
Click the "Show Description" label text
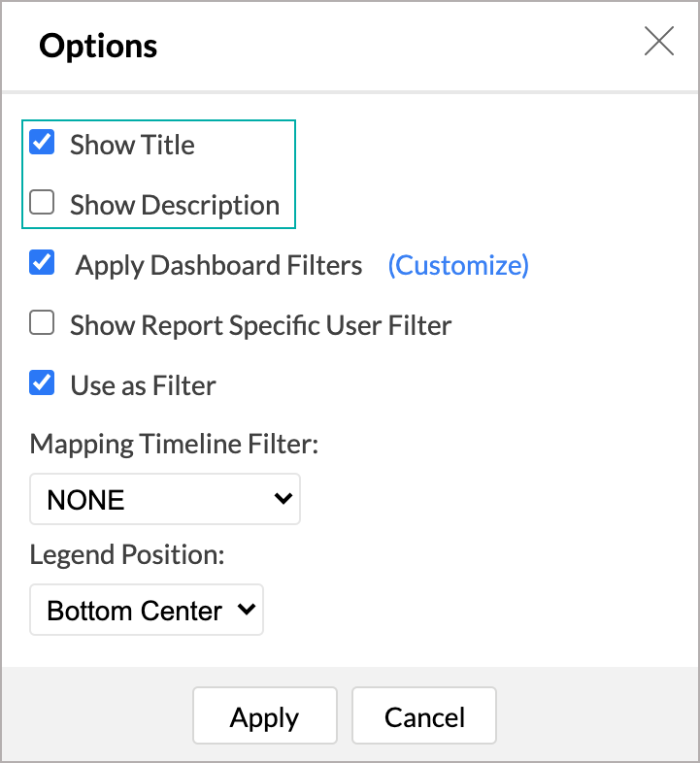(x=175, y=206)
